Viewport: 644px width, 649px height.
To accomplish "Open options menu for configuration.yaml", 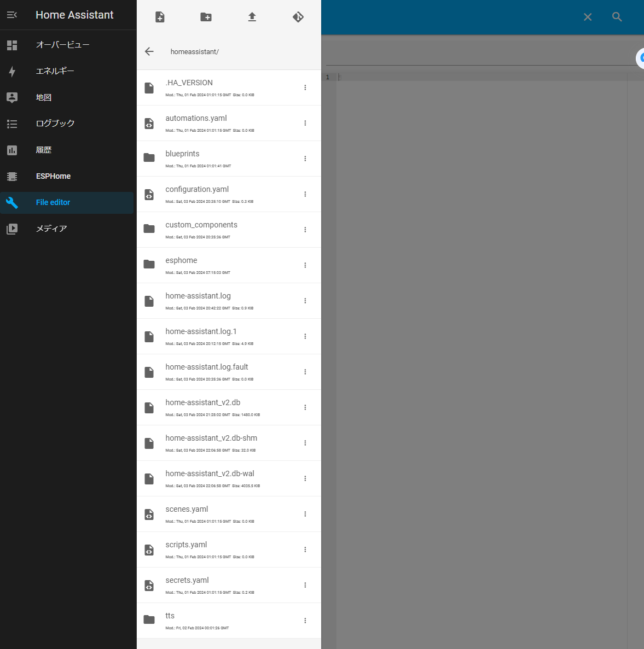I will (305, 195).
